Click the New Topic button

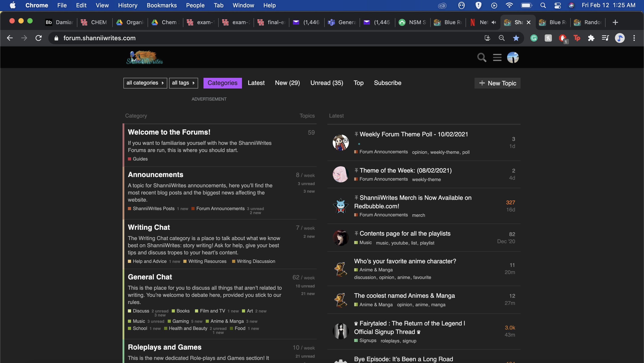pyautogui.click(x=497, y=83)
